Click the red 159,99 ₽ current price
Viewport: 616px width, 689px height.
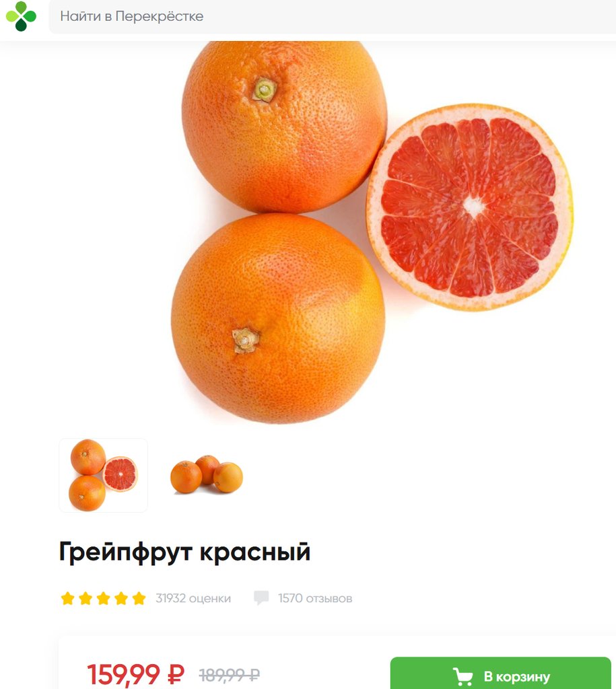pyautogui.click(x=135, y=674)
